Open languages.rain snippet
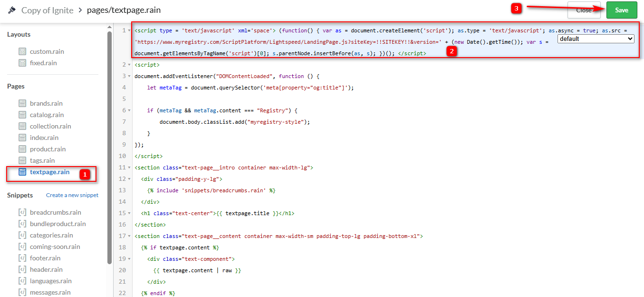The image size is (644, 297). click(x=51, y=281)
